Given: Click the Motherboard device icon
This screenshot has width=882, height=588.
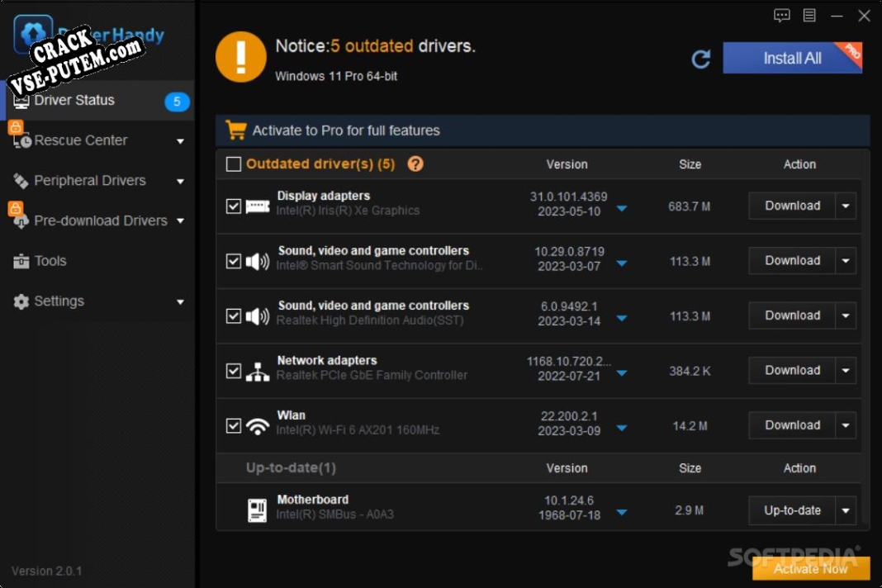Looking at the screenshot, I should pos(258,510).
